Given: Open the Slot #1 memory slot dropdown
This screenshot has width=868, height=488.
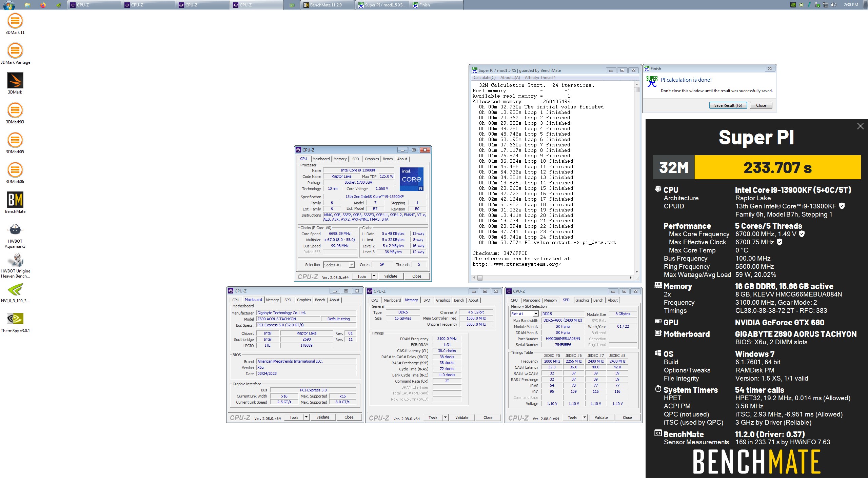Looking at the screenshot, I should (x=524, y=314).
